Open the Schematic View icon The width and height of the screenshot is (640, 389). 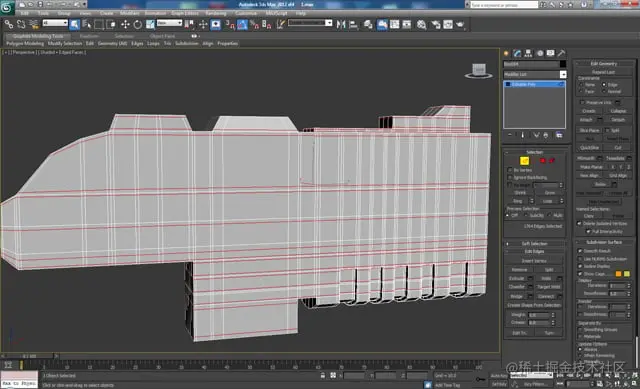coord(407,24)
